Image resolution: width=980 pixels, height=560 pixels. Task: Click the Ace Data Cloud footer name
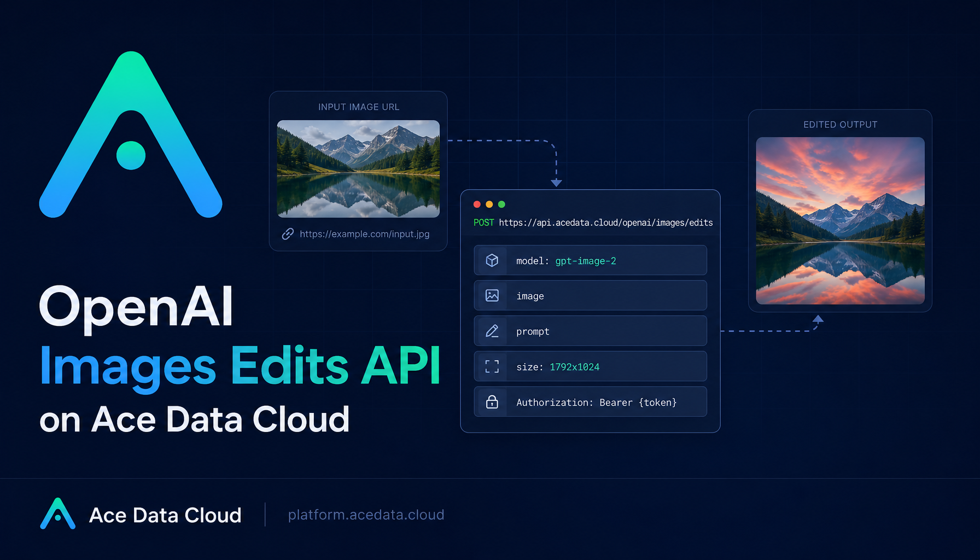click(165, 515)
